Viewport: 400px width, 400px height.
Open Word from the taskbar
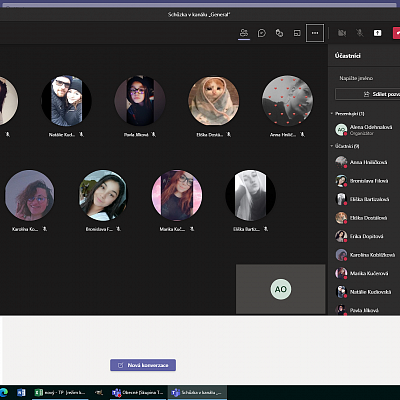pyautogui.click(x=21, y=392)
